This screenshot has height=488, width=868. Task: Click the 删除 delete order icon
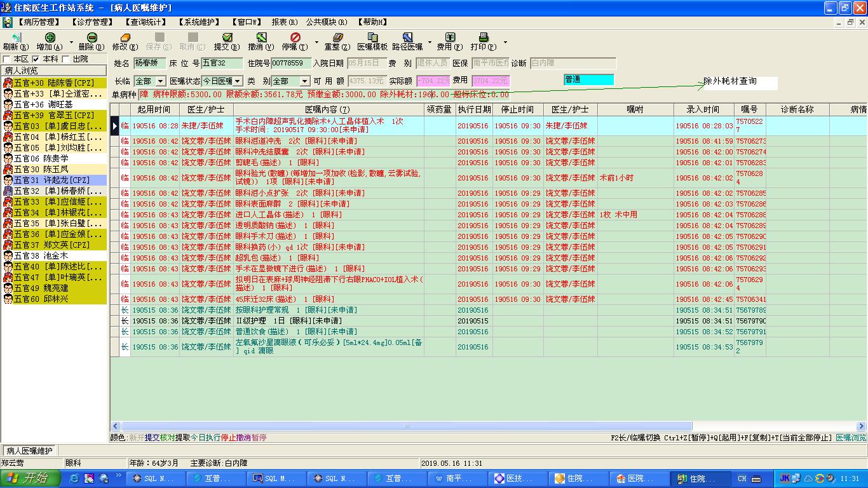[91, 37]
